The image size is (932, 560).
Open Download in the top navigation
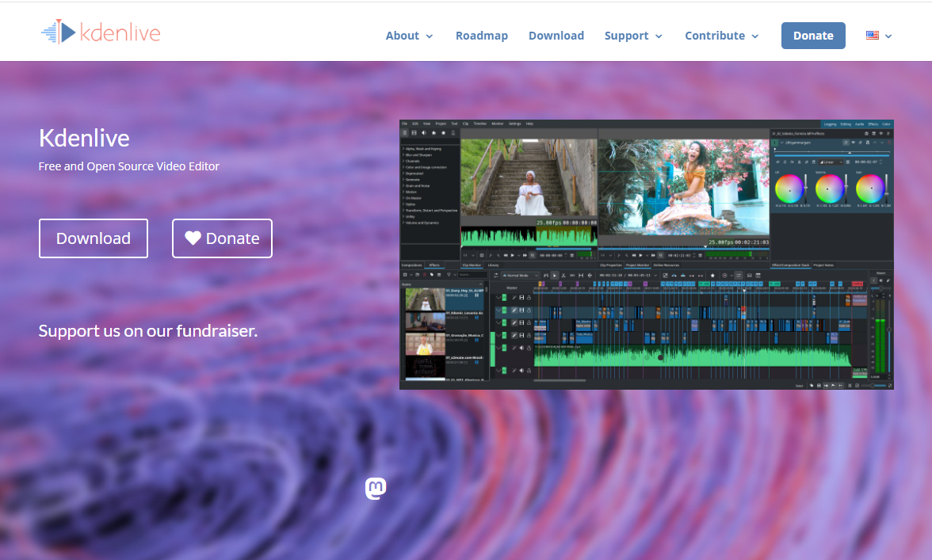click(556, 36)
